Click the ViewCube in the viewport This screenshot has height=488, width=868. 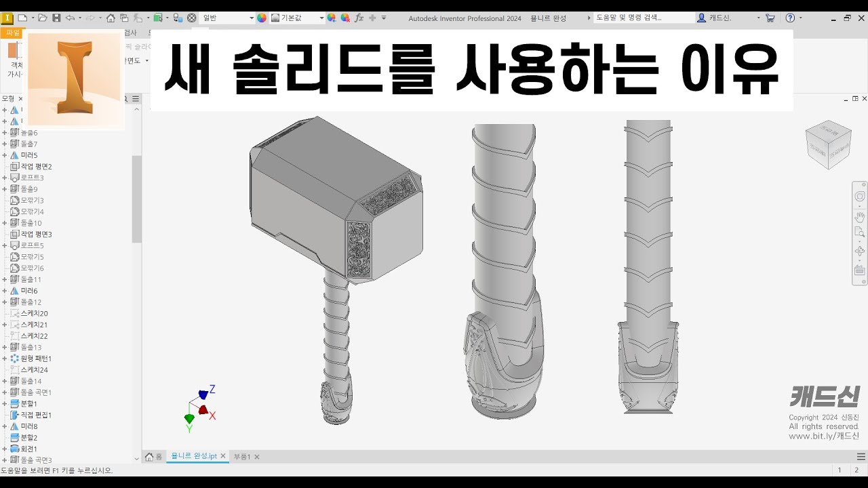(828, 144)
